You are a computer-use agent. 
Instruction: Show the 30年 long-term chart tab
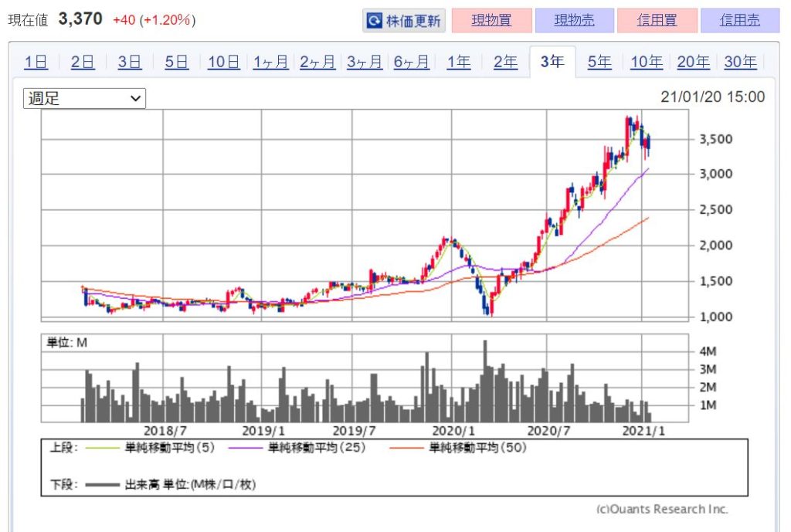click(x=740, y=63)
